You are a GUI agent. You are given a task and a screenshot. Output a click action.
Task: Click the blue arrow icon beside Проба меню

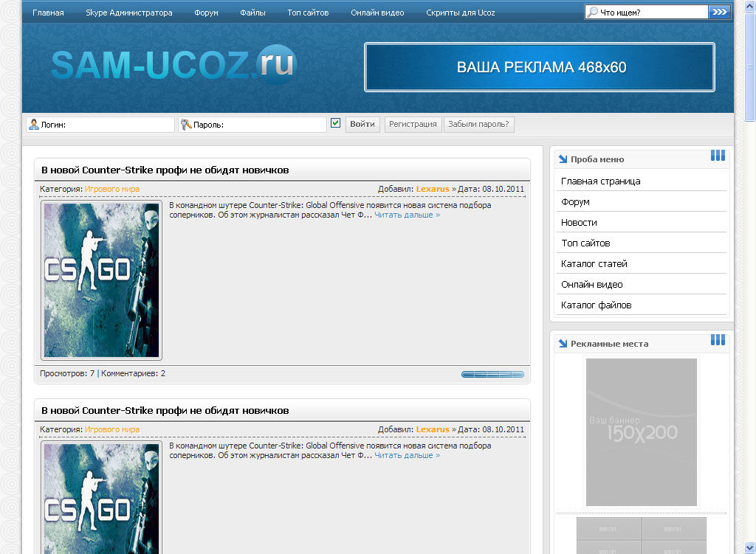563,159
